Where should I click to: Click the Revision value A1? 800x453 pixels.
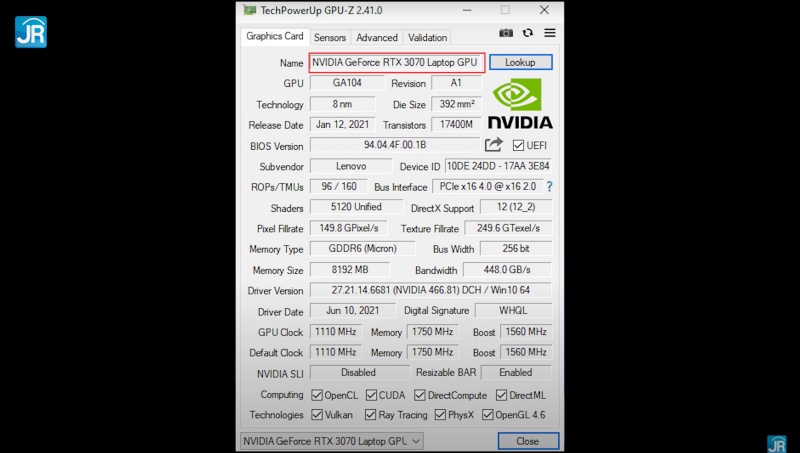pos(456,83)
